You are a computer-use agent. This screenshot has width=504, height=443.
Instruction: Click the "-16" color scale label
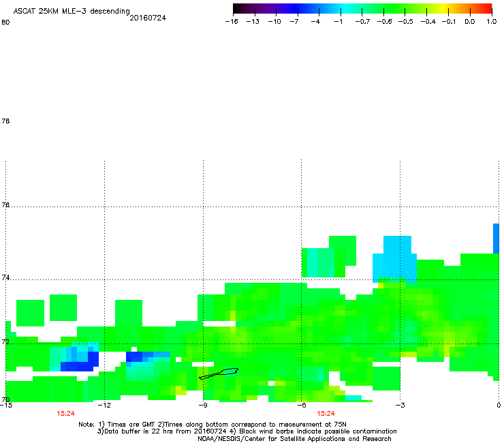[x=232, y=22]
